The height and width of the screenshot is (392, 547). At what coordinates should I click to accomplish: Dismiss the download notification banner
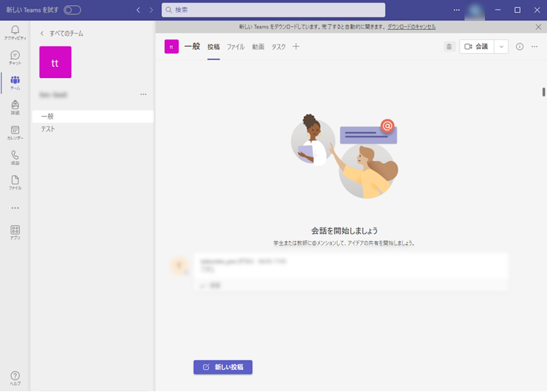pyautogui.click(x=538, y=26)
